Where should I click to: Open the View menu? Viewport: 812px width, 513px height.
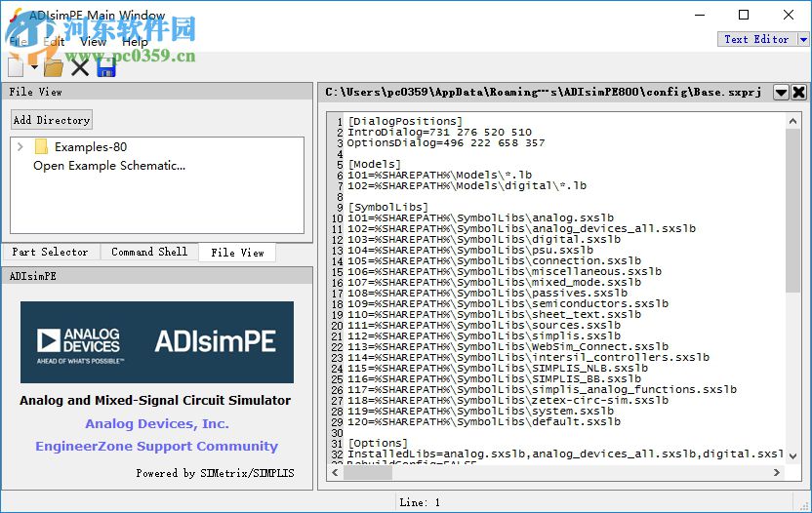(x=94, y=42)
